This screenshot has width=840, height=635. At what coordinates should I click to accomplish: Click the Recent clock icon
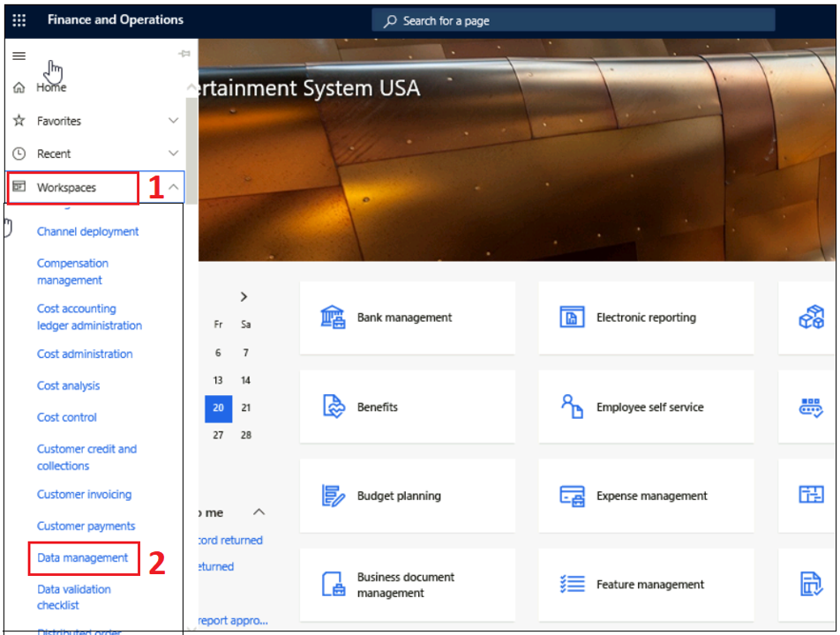click(19, 153)
